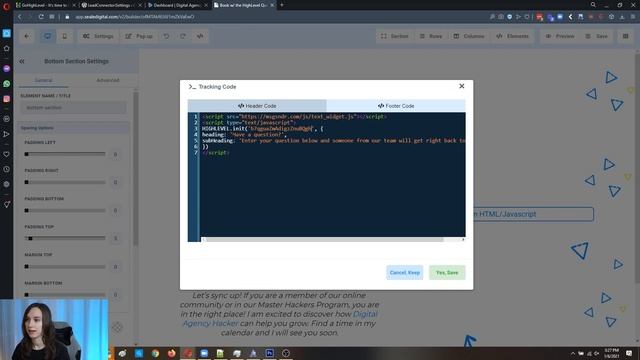Open the Pop up editor
The width and height of the screenshot is (640, 360).
point(139,36)
